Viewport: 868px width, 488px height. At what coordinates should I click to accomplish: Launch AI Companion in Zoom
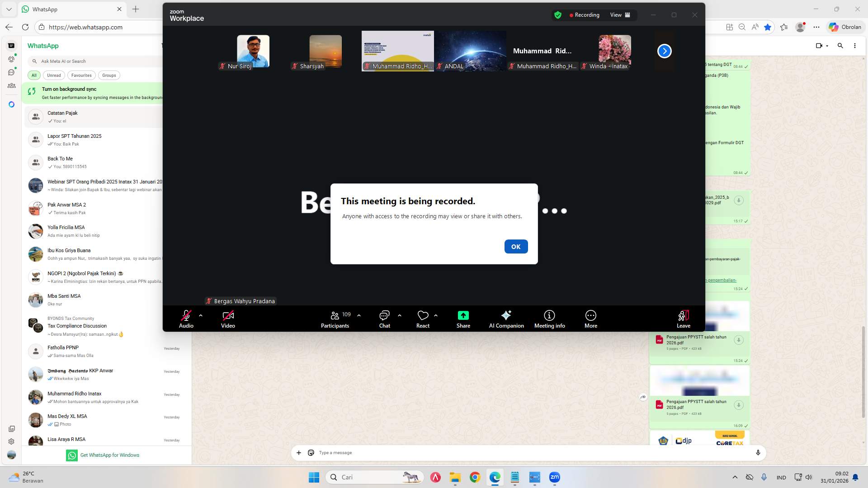506,319
